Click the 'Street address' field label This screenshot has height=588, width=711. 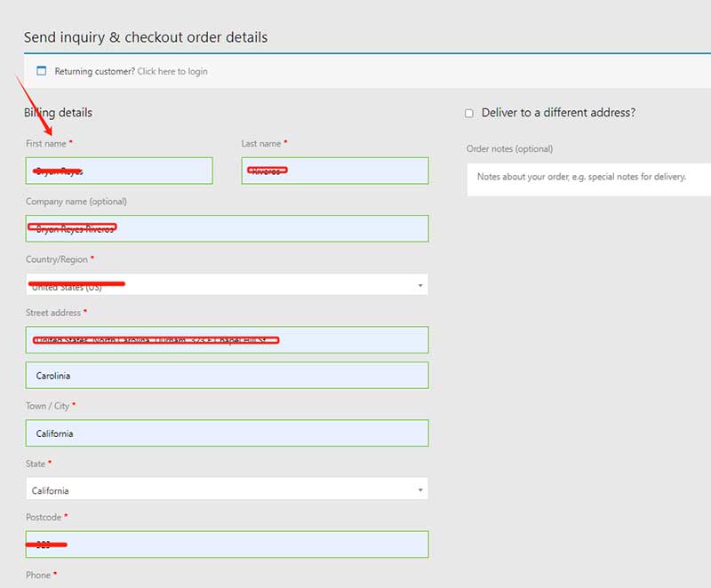[53, 313]
